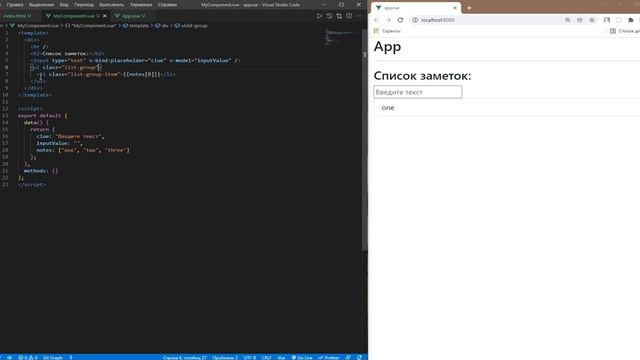
Task: Start Go Live server from status bar
Action: click(x=302, y=357)
